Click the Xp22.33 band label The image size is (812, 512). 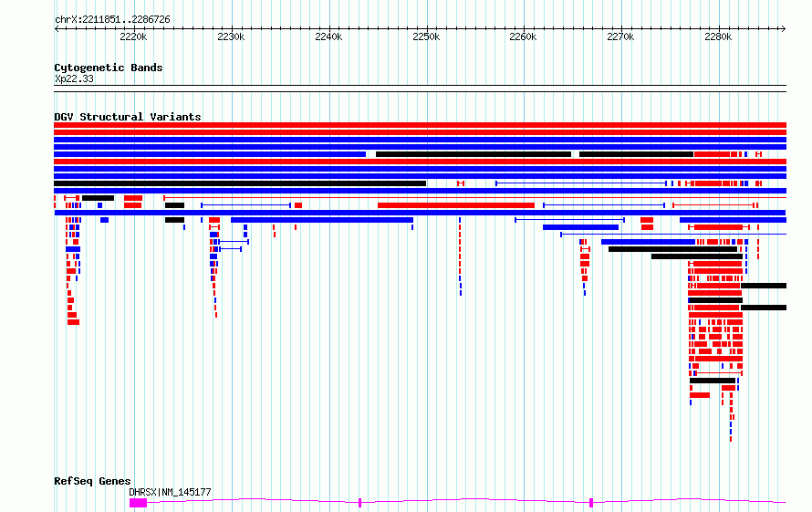pos(74,78)
